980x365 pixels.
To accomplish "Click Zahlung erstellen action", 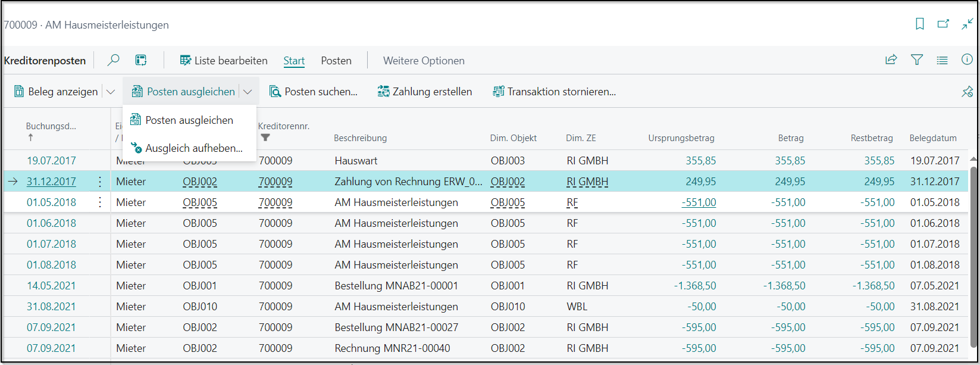I will coord(425,92).
